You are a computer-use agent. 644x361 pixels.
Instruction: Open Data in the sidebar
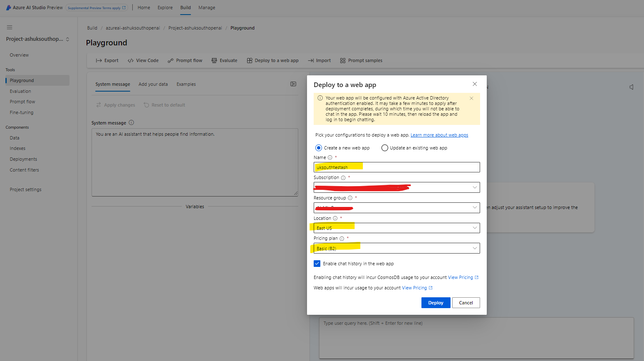point(15,138)
